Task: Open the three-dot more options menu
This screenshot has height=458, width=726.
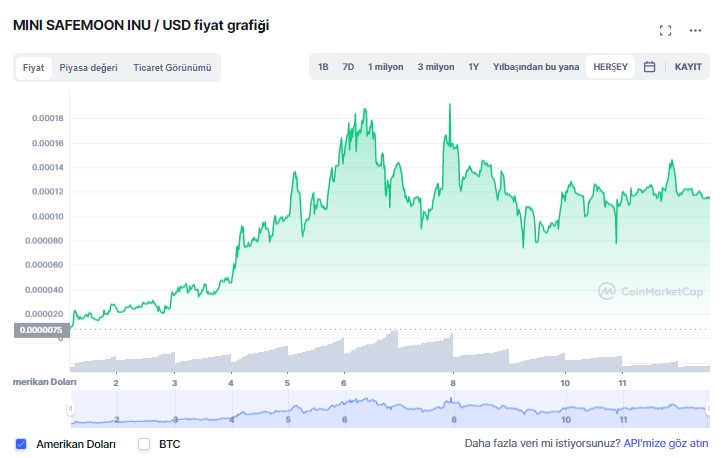Action: tap(695, 31)
